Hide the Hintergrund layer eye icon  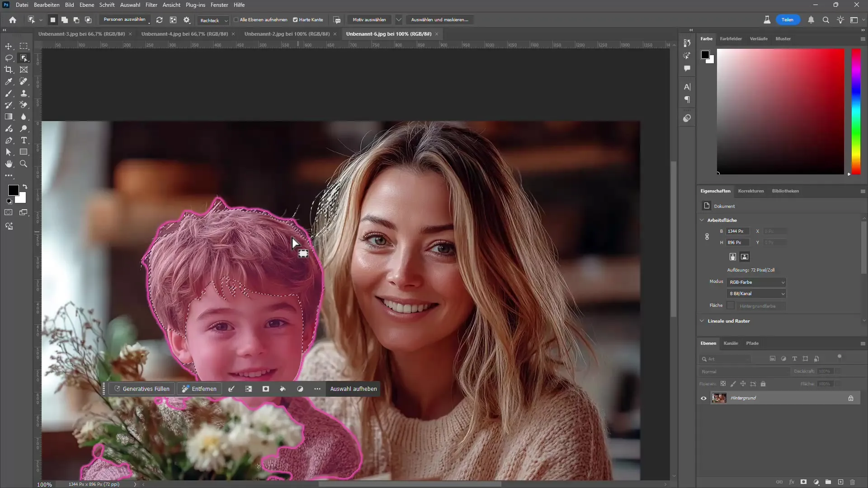click(x=703, y=399)
